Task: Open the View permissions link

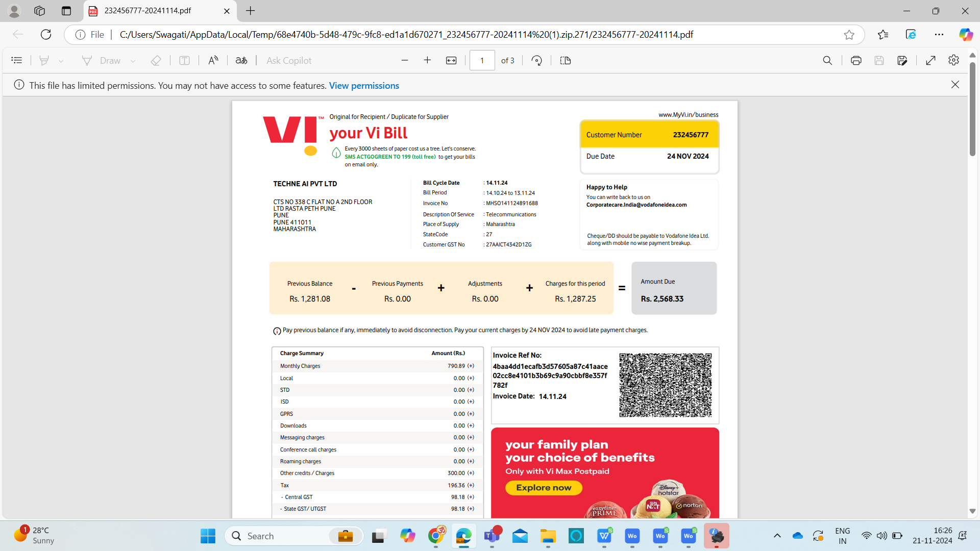Action: [364, 86]
